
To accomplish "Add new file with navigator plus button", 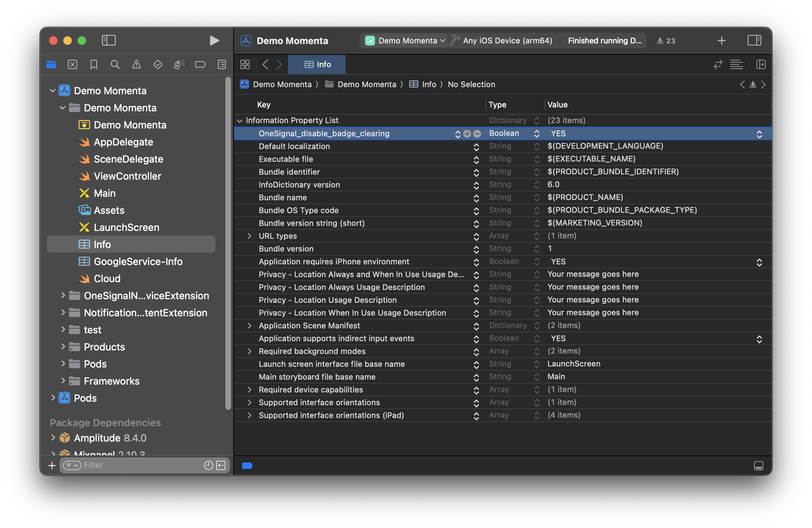I will pyautogui.click(x=52, y=465).
